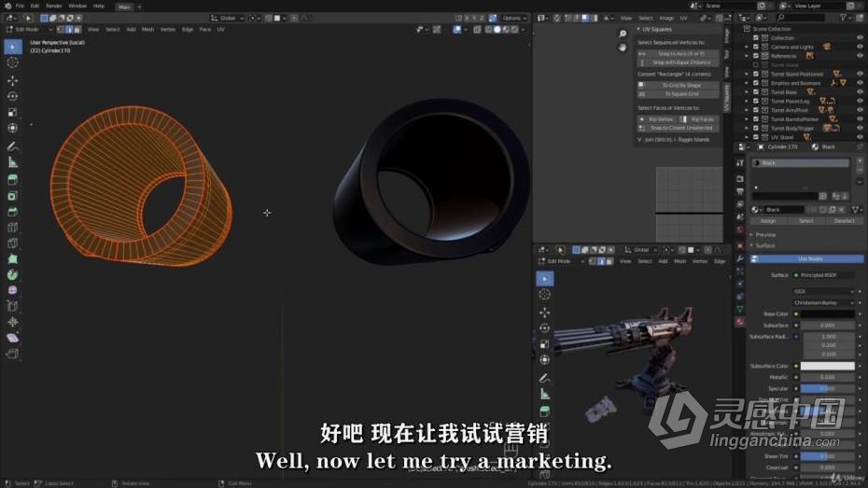Select the Shrink/Fatten tool
This screenshot has width=868, height=488.
click(13, 322)
